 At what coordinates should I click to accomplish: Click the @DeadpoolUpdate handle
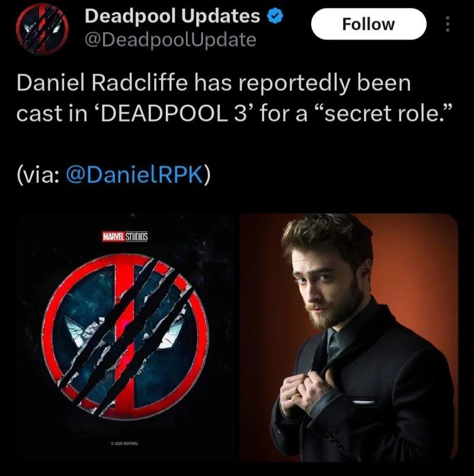[170, 40]
